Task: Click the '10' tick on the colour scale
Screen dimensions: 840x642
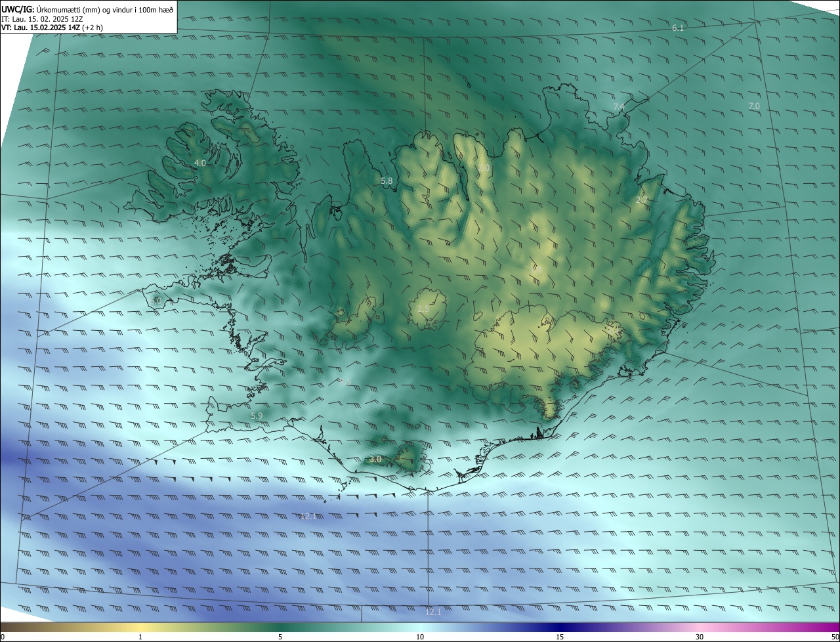Action: coord(420,637)
